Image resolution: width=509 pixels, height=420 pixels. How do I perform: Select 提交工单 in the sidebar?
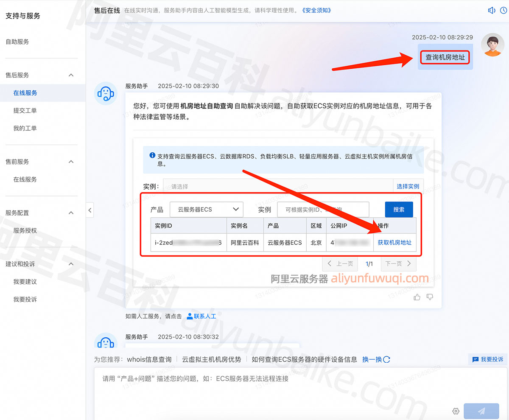point(25,111)
